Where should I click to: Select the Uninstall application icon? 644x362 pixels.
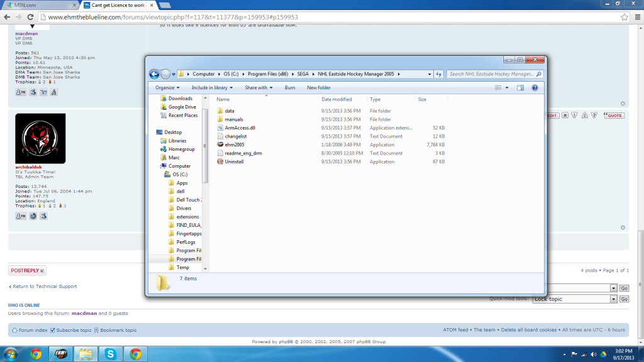pyautogui.click(x=220, y=162)
